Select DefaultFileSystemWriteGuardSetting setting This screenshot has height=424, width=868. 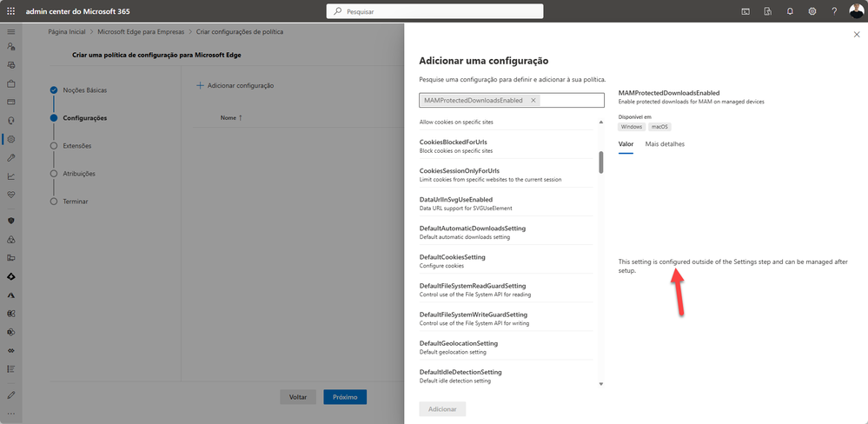pyautogui.click(x=506, y=319)
